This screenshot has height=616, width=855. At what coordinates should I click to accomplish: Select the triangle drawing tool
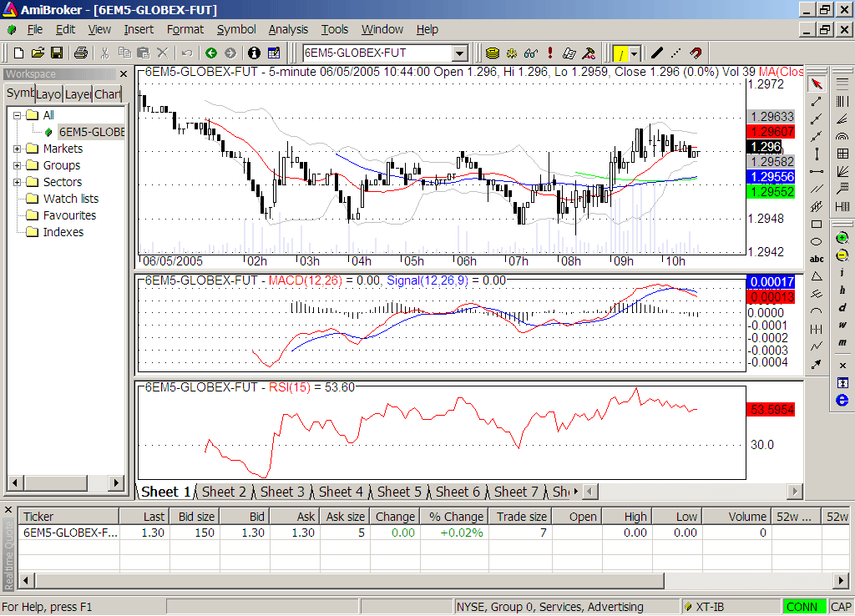click(x=817, y=276)
